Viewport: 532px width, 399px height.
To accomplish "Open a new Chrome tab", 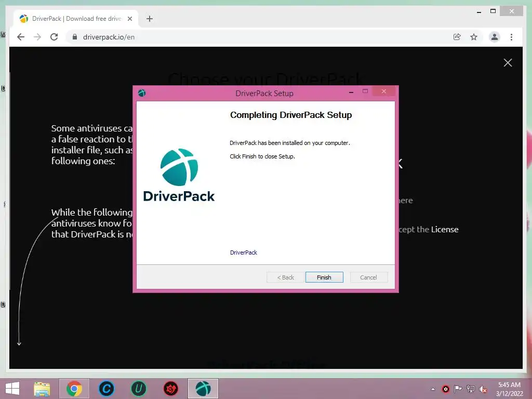I will [x=150, y=19].
